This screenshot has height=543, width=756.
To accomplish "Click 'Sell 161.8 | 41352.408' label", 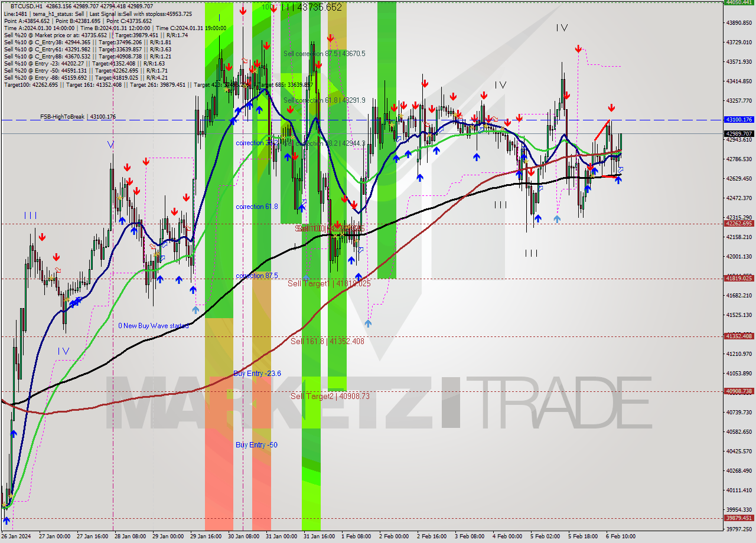I will (327, 341).
